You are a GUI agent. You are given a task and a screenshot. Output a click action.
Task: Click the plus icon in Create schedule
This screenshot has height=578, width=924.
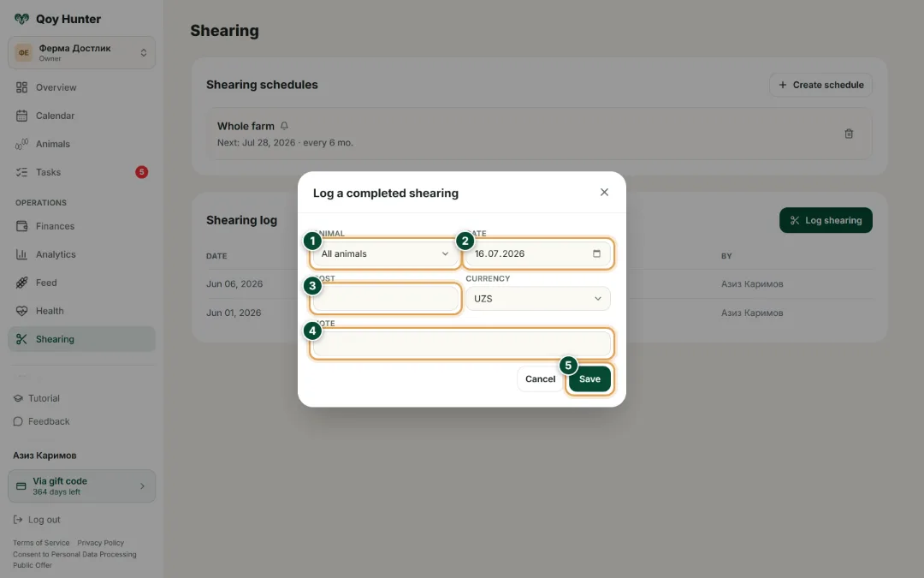pyautogui.click(x=783, y=85)
